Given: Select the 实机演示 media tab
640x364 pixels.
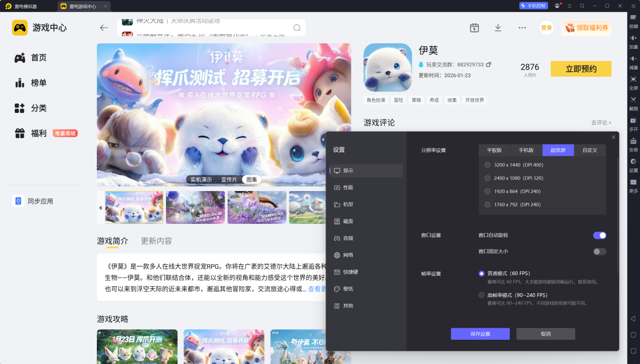Looking at the screenshot, I should tap(201, 179).
